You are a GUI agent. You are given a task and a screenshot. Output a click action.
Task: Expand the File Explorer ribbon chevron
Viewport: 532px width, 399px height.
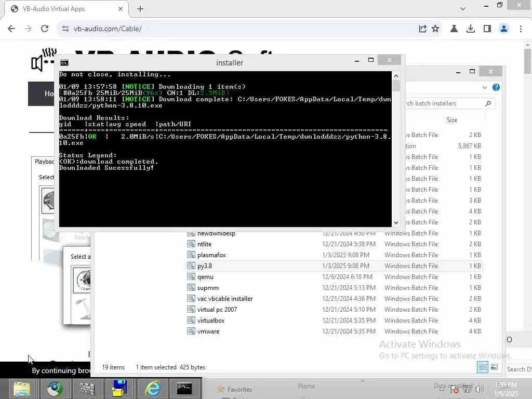pos(485,87)
